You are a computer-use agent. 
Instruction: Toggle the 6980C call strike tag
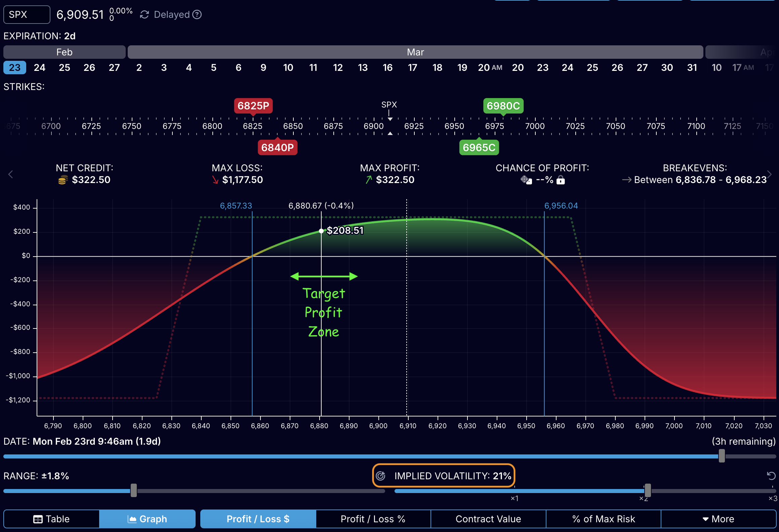[x=504, y=106]
